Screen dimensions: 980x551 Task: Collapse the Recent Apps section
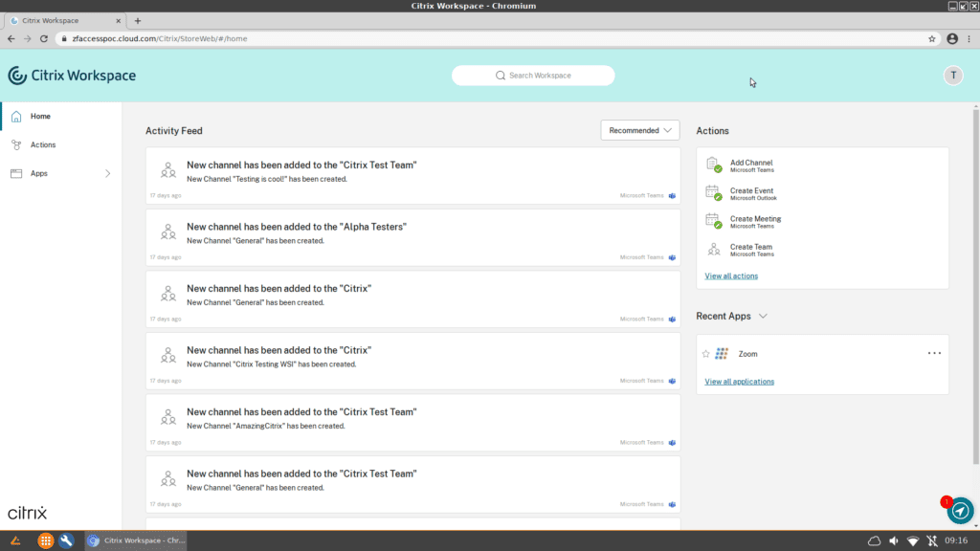coord(763,316)
